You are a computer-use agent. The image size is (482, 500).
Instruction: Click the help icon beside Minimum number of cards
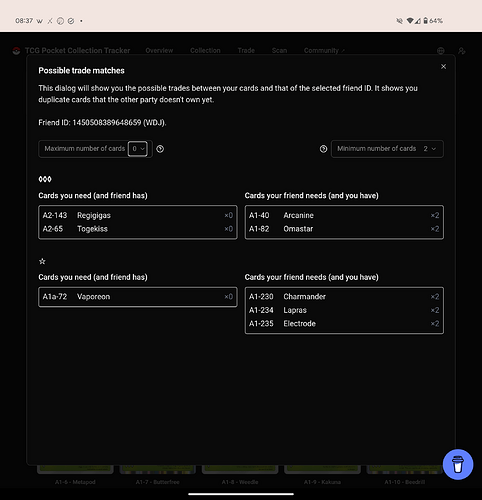[323, 149]
